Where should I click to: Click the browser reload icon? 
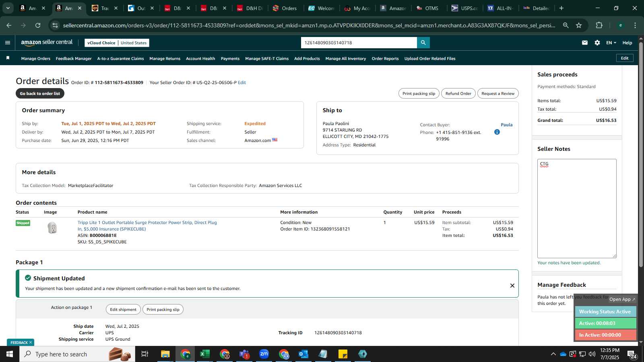(x=38, y=25)
